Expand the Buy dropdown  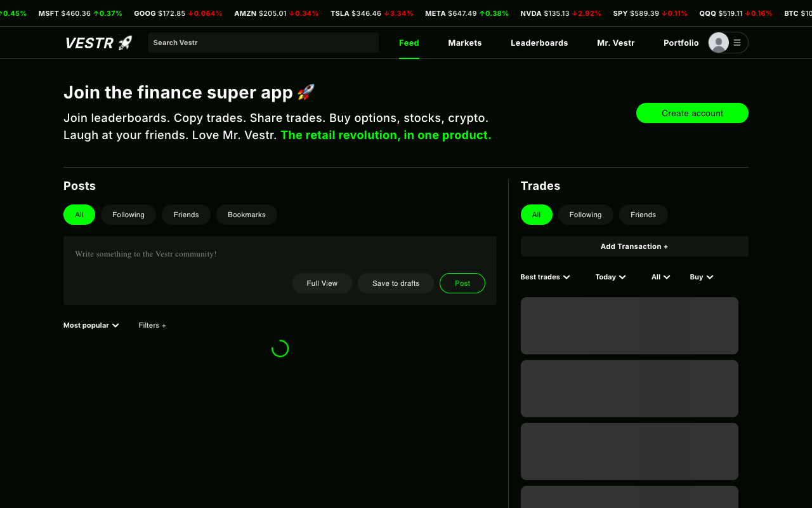point(702,277)
